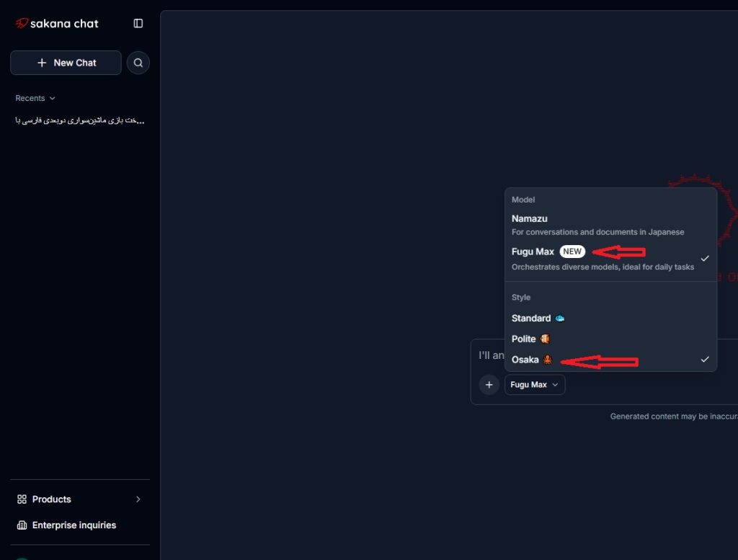The height and width of the screenshot is (560, 738).
Task: Choose the Osaka style
Action: point(610,360)
